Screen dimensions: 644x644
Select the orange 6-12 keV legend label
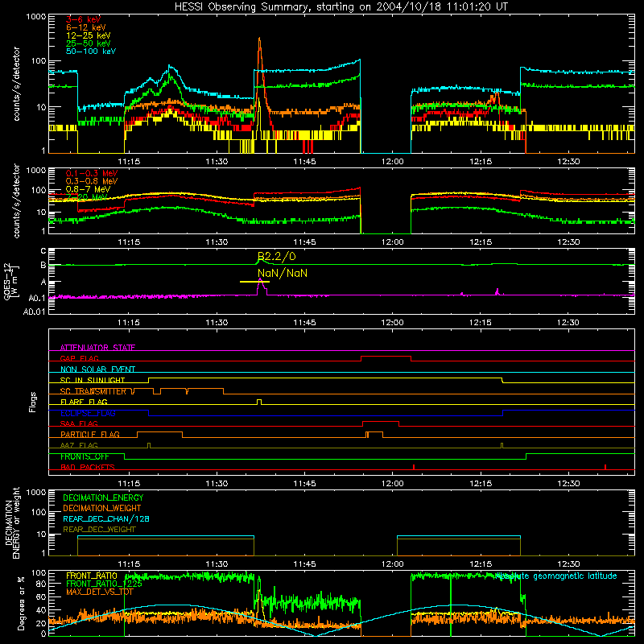tap(86, 27)
